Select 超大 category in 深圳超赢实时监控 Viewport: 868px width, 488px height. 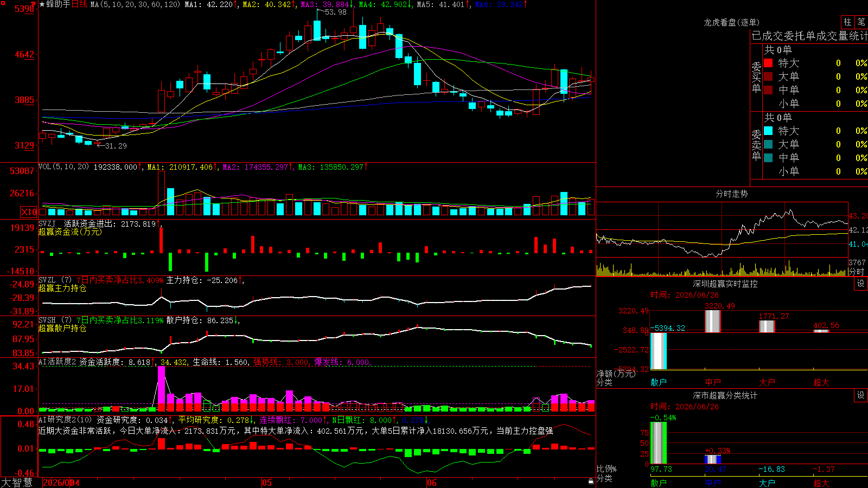tap(821, 382)
